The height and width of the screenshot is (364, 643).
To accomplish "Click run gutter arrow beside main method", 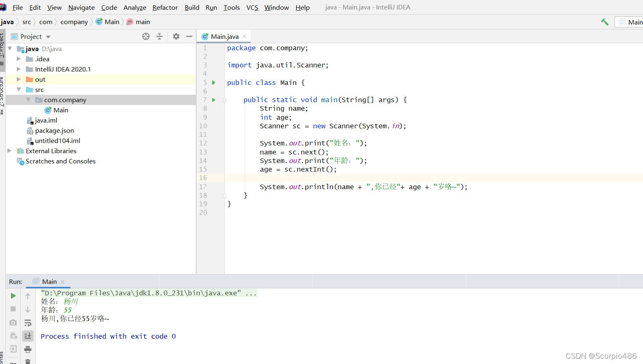I will click(x=214, y=100).
